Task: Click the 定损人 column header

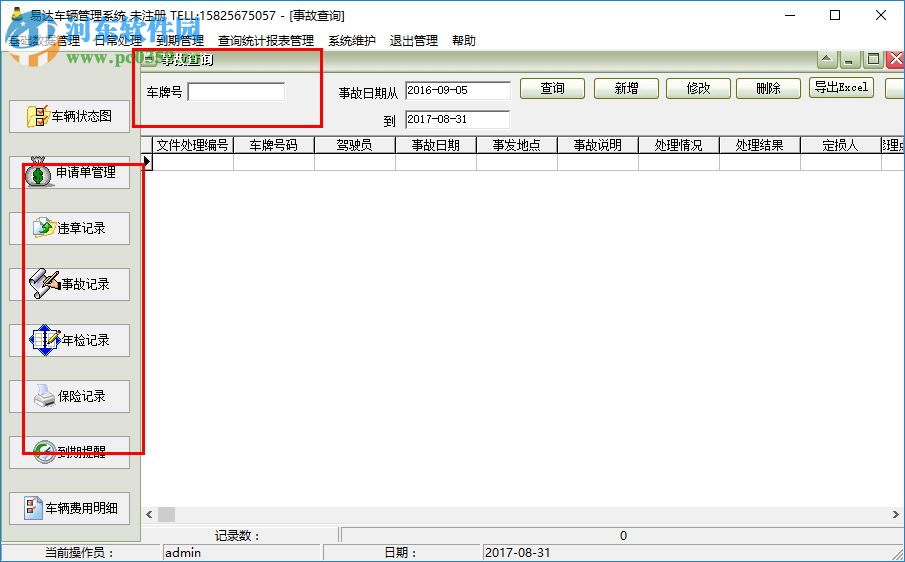Action: 840,145
